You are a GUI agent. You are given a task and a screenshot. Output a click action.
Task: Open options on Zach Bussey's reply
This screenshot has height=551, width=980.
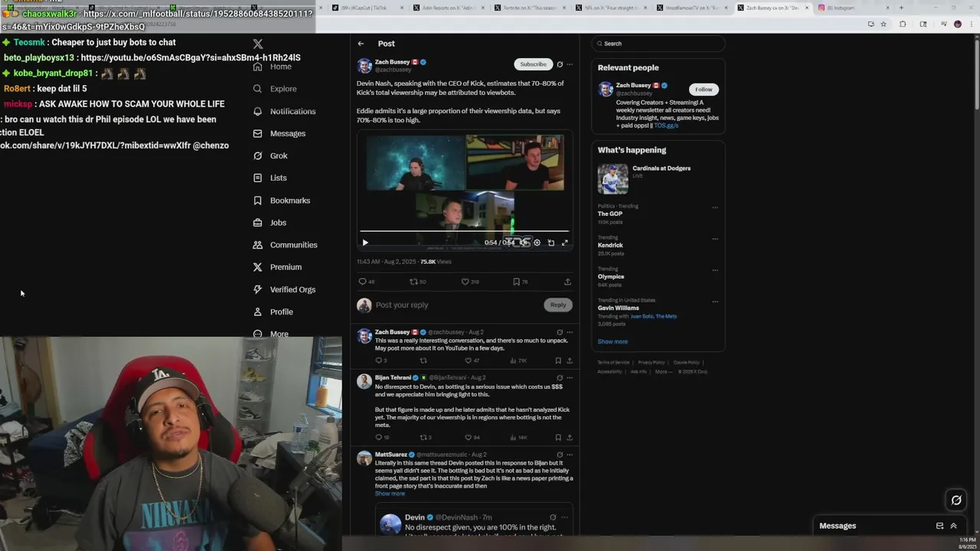click(570, 332)
